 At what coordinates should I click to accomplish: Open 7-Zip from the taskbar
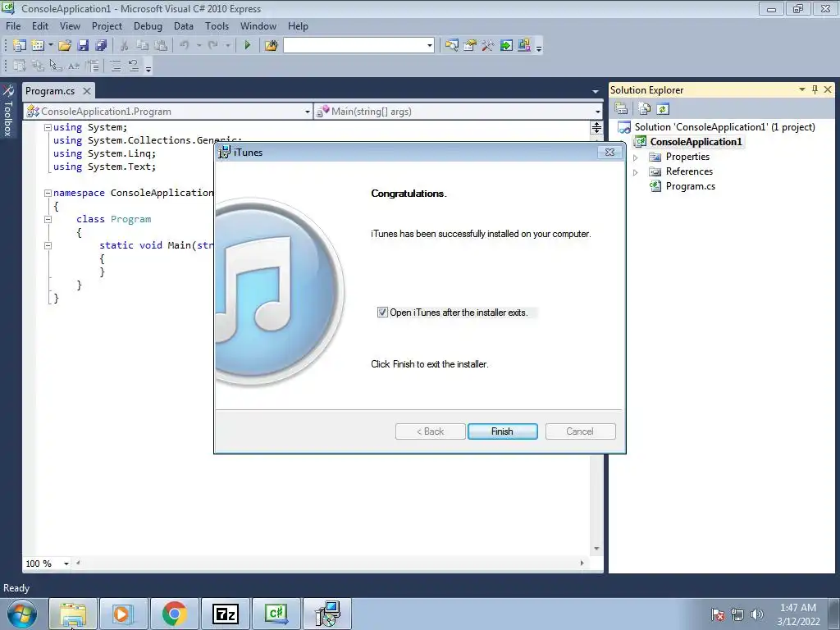click(x=225, y=614)
